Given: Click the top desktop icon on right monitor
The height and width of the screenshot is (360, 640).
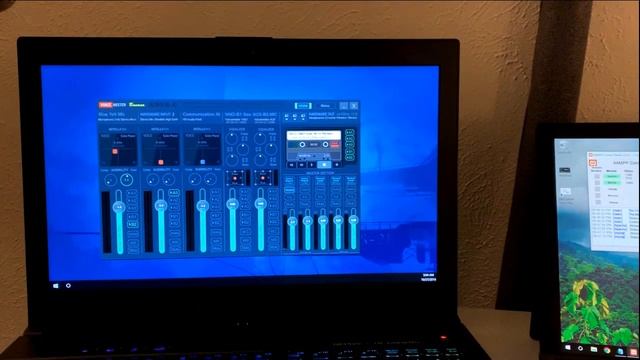Looking at the screenshot, I should pos(563,146).
